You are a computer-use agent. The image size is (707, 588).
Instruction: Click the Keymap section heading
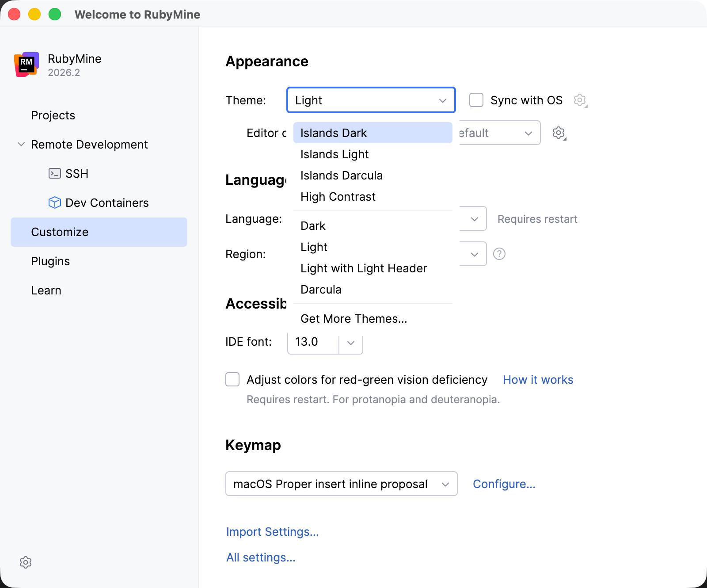[x=253, y=445]
